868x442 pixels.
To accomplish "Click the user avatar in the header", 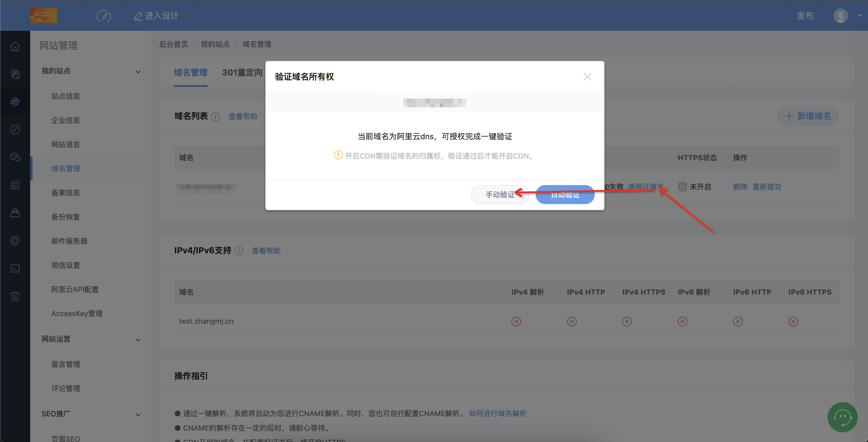I will [841, 16].
